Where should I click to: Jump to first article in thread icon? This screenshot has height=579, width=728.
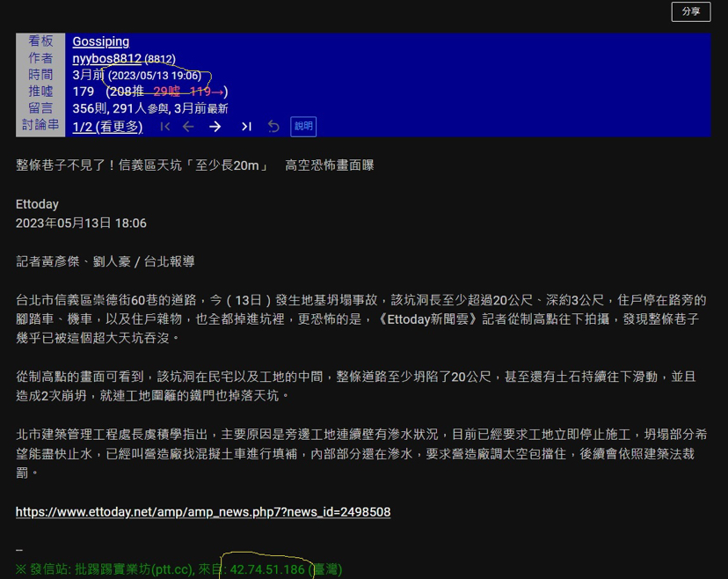[x=164, y=127]
